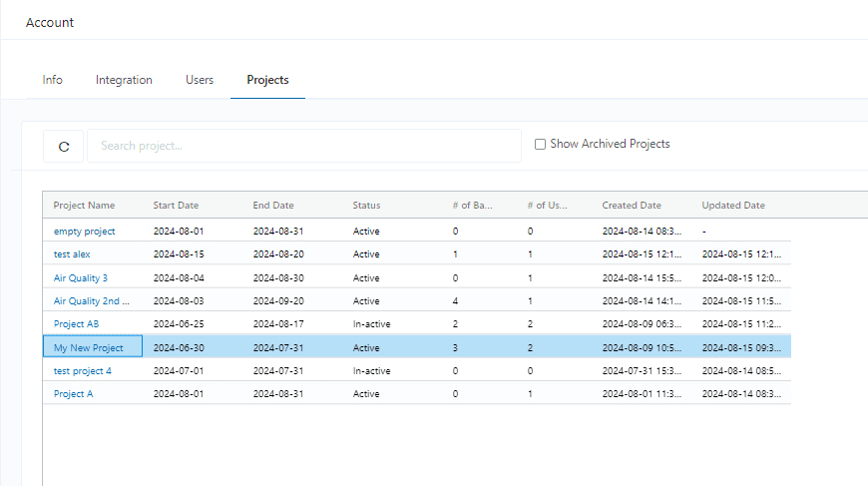
Task: Sort by End Date column header
Action: tap(273, 206)
